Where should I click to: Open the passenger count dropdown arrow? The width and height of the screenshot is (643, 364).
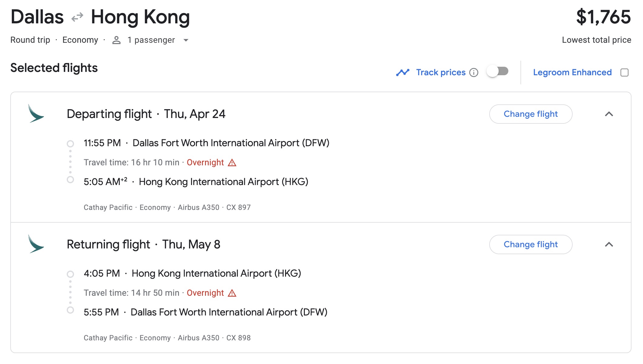tap(186, 40)
